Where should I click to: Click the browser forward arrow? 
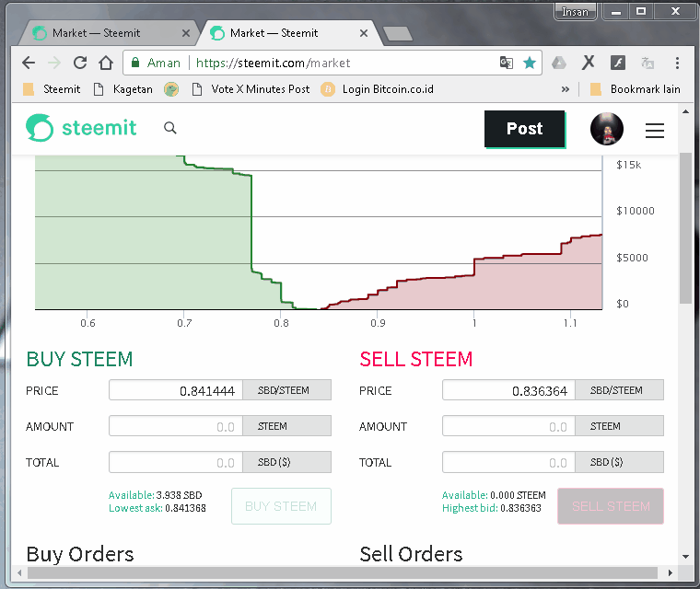(54, 63)
